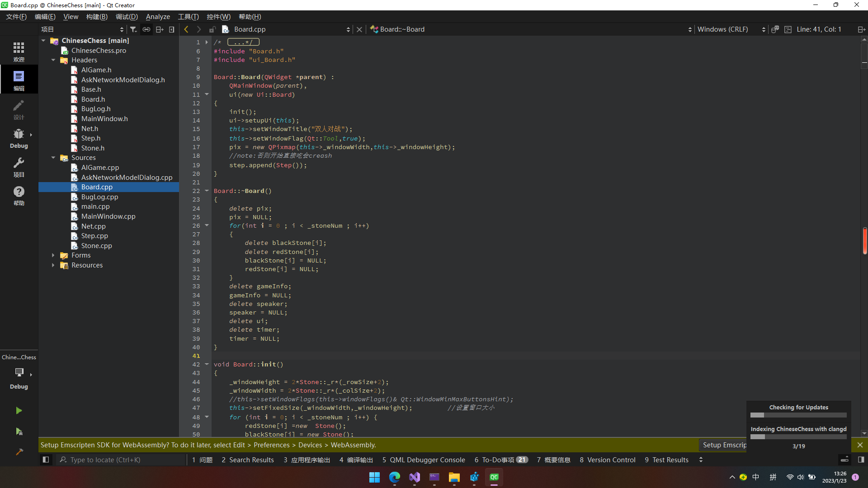Open the kit selector monitor icon
This screenshot has width=868, height=488.
coord(19,372)
